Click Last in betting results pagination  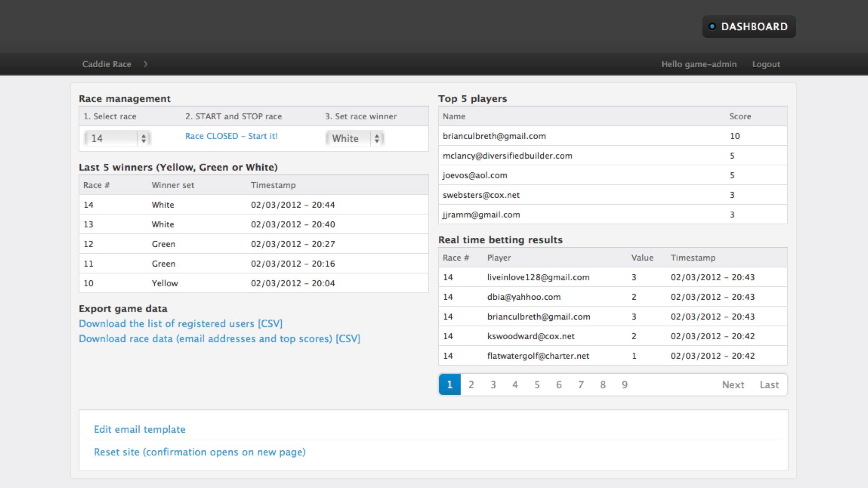(769, 385)
